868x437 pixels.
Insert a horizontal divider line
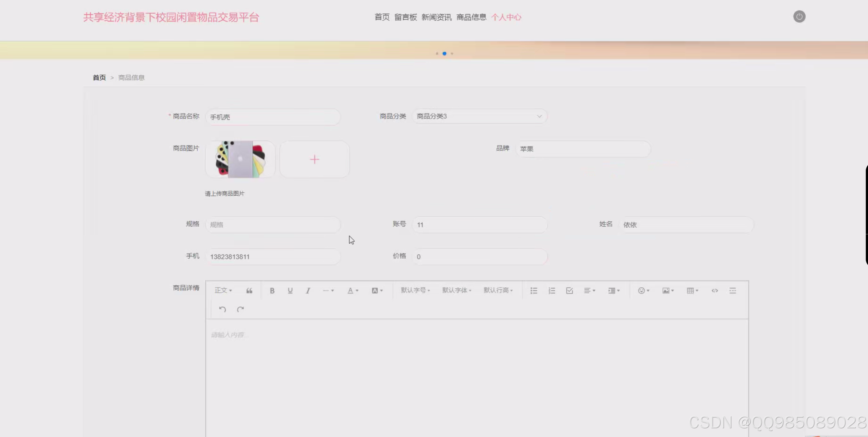(733, 290)
